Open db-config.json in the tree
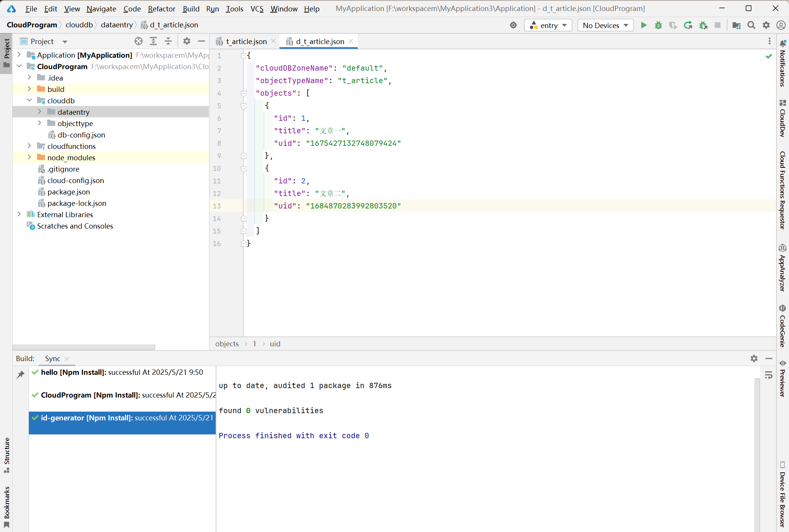Viewport: 789px width, 532px height. pyautogui.click(x=81, y=135)
